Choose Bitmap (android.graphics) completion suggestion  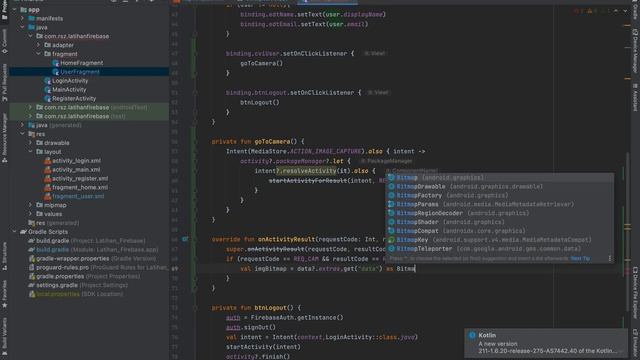pos(500,178)
